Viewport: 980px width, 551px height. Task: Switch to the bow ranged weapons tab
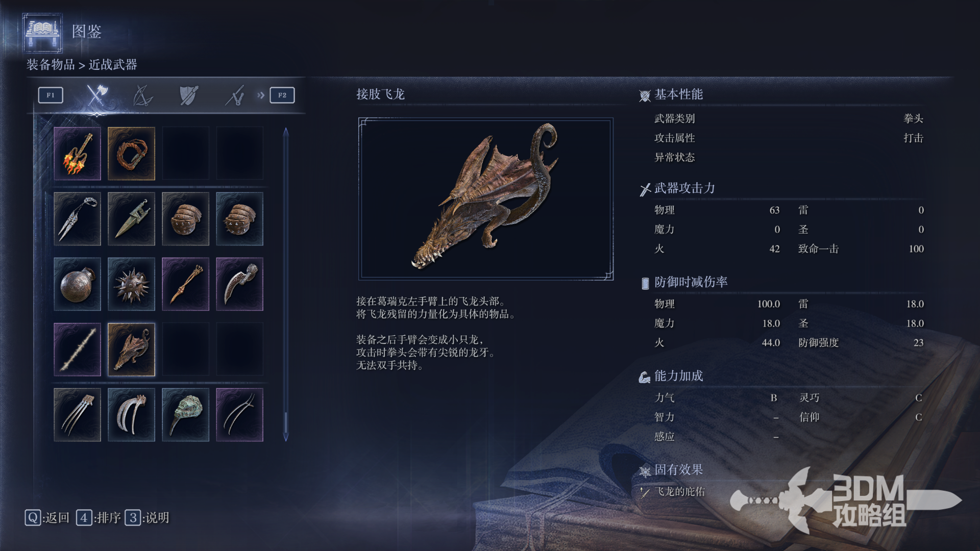tap(142, 95)
